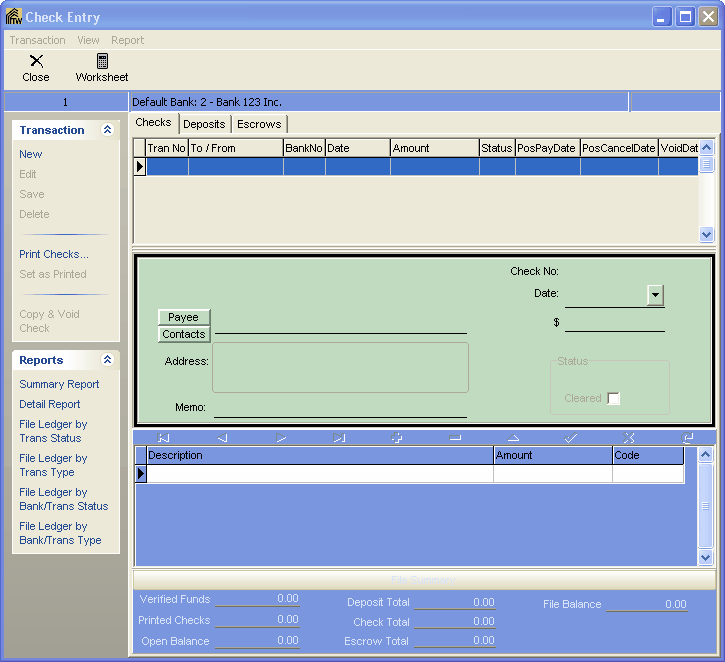Click the insert record plus icon
The height and width of the screenshot is (662, 725).
coord(397,438)
